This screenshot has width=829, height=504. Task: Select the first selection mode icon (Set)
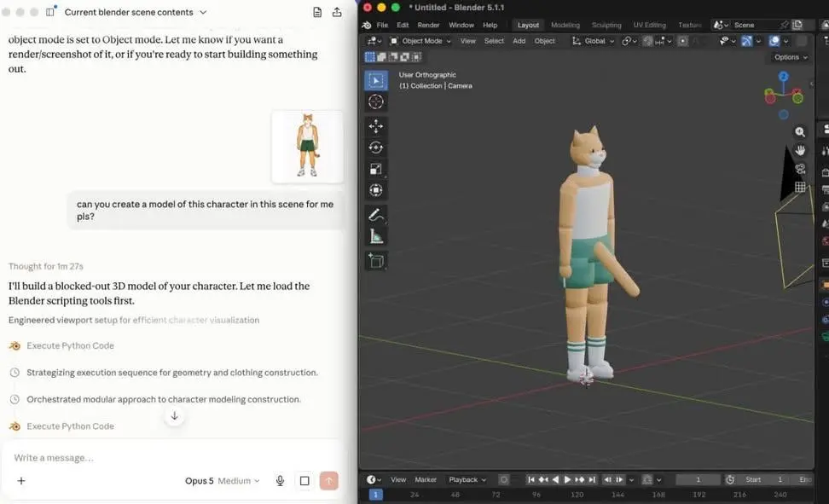[370, 56]
